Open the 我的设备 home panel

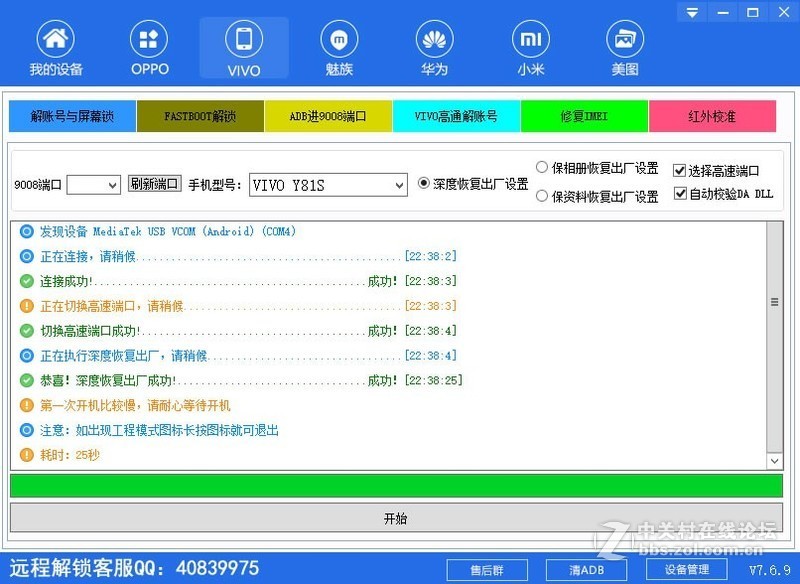[x=55, y=47]
